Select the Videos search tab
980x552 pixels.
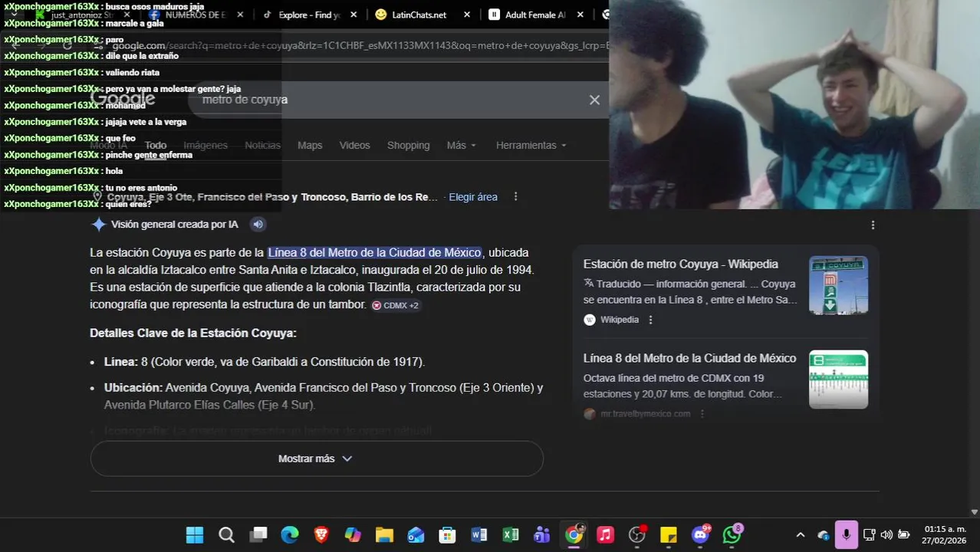pos(355,145)
